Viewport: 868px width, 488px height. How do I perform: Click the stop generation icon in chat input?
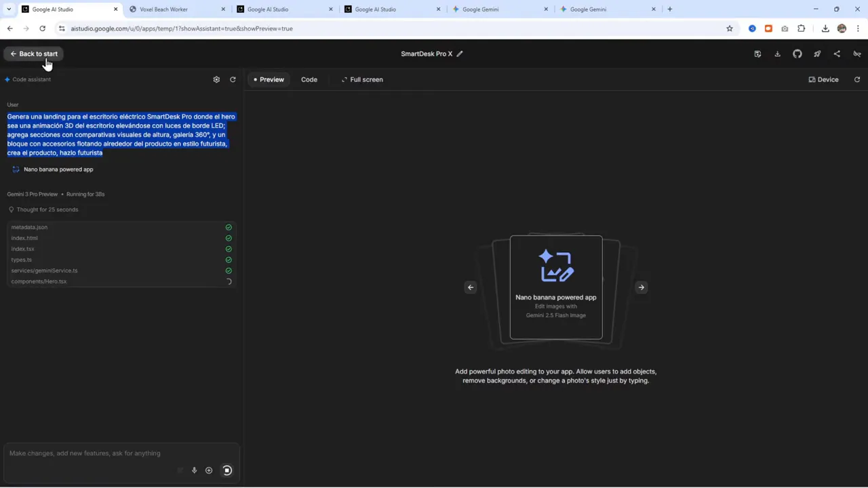(x=226, y=470)
